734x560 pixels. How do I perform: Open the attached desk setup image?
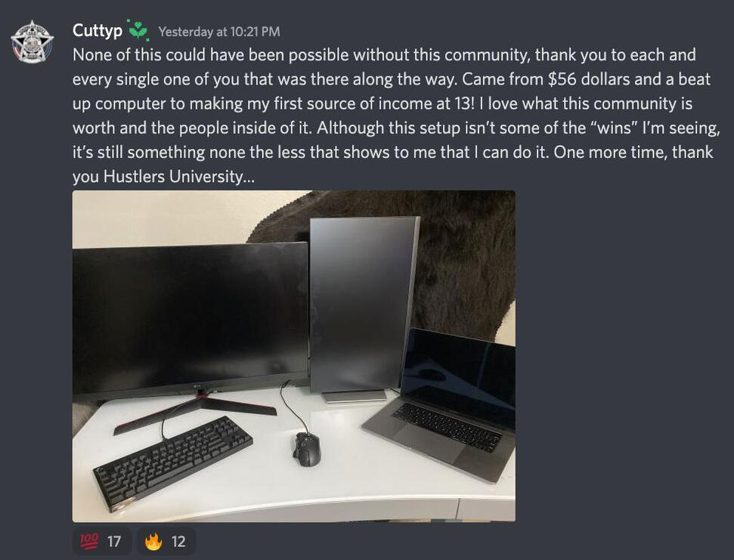pos(294,356)
